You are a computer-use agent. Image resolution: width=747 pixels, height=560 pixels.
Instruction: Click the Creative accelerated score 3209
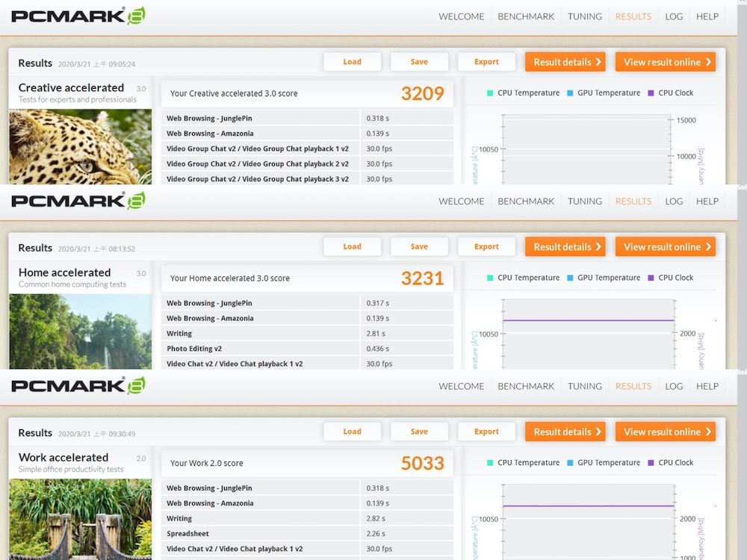(x=422, y=93)
